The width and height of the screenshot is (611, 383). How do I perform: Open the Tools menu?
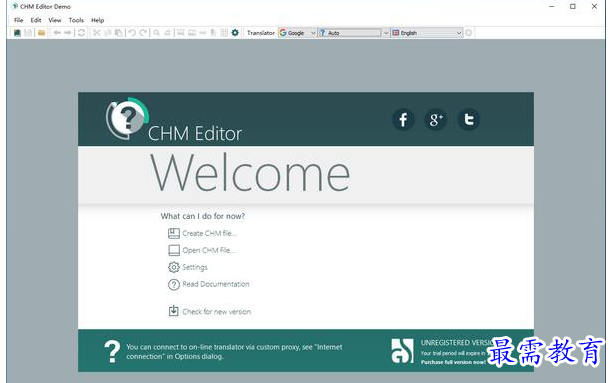76,20
